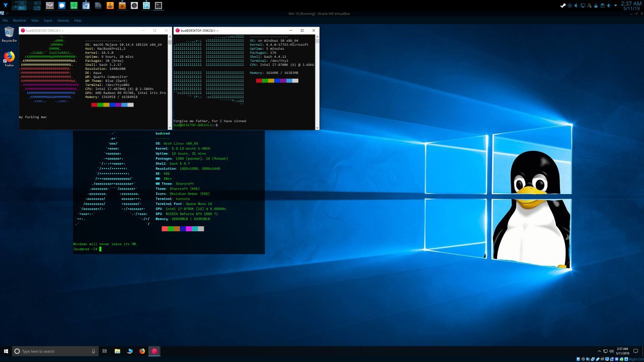The image size is (644, 362).
Task: Open the VirtualBox Input menu
Action: pyautogui.click(x=48, y=21)
